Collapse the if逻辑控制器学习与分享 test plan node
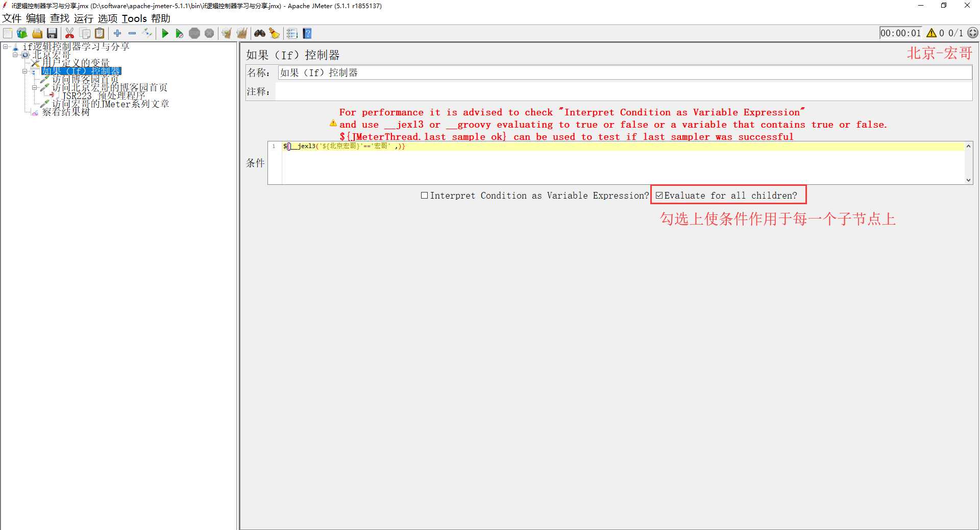The image size is (980, 530). pyautogui.click(x=5, y=46)
